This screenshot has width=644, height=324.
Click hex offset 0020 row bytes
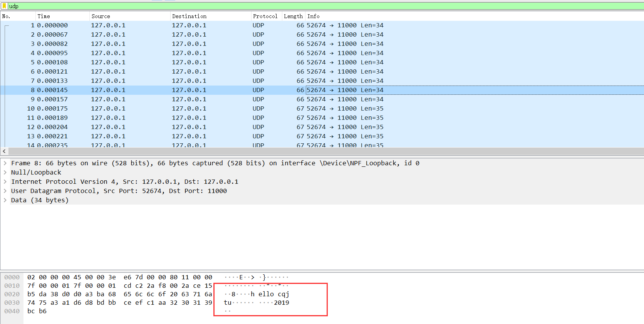click(119, 294)
